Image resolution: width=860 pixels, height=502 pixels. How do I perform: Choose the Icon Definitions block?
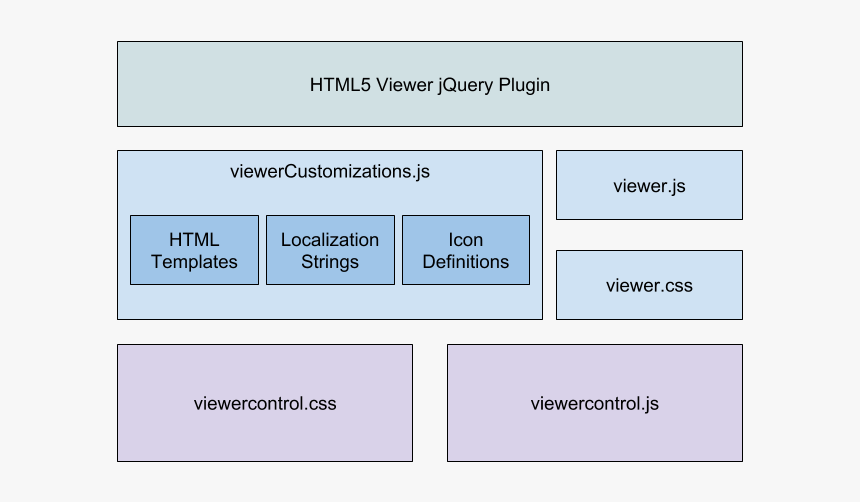[x=466, y=250]
